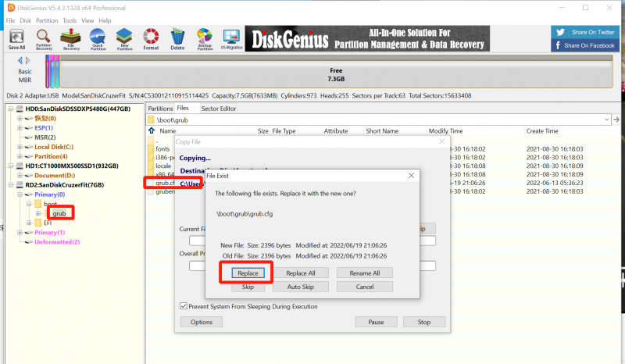Collapse the HD0 SanDisk disk node
Screen dimensions: 625x364
point(11,109)
